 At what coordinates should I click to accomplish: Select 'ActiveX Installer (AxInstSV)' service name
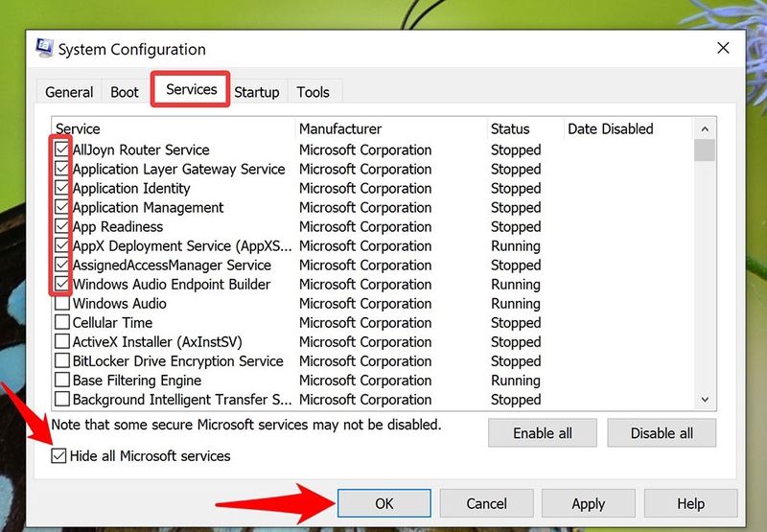click(x=157, y=342)
